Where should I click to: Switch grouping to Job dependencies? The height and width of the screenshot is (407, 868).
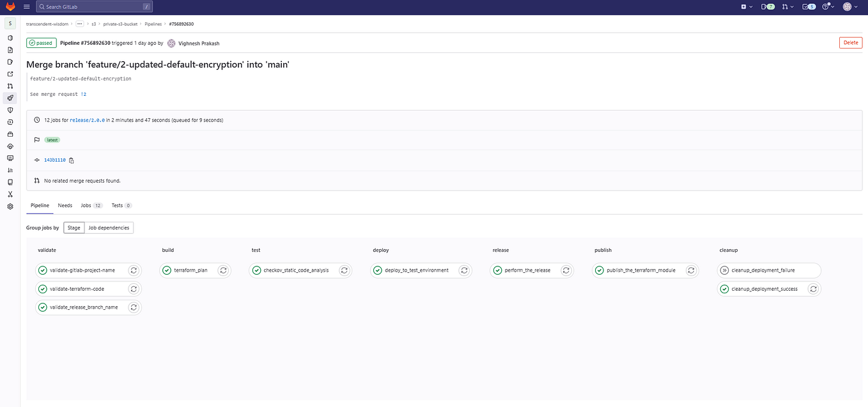109,227
